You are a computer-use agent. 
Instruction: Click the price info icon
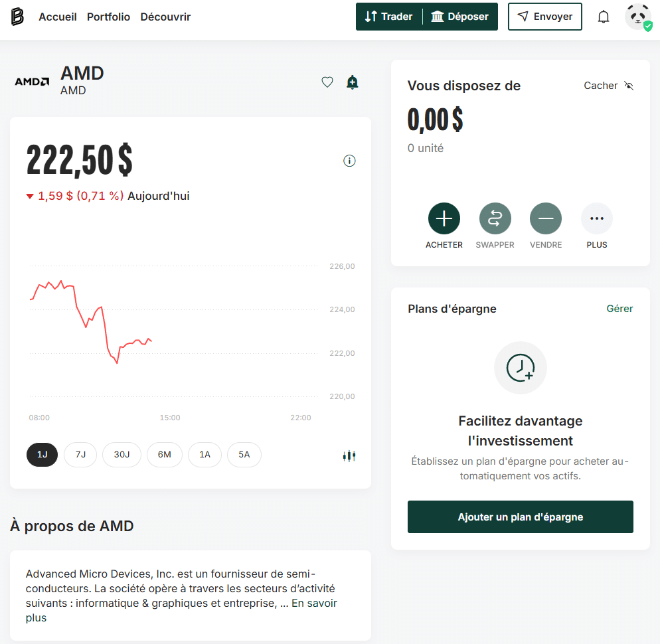pyautogui.click(x=349, y=161)
